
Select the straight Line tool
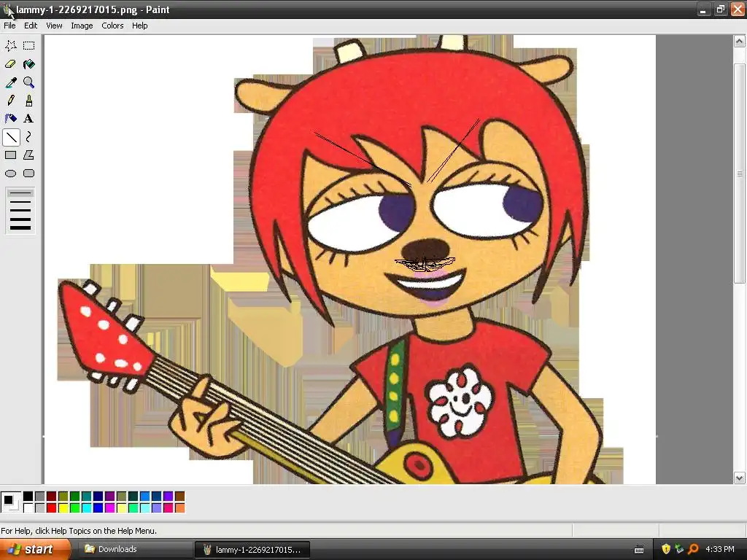(10, 137)
